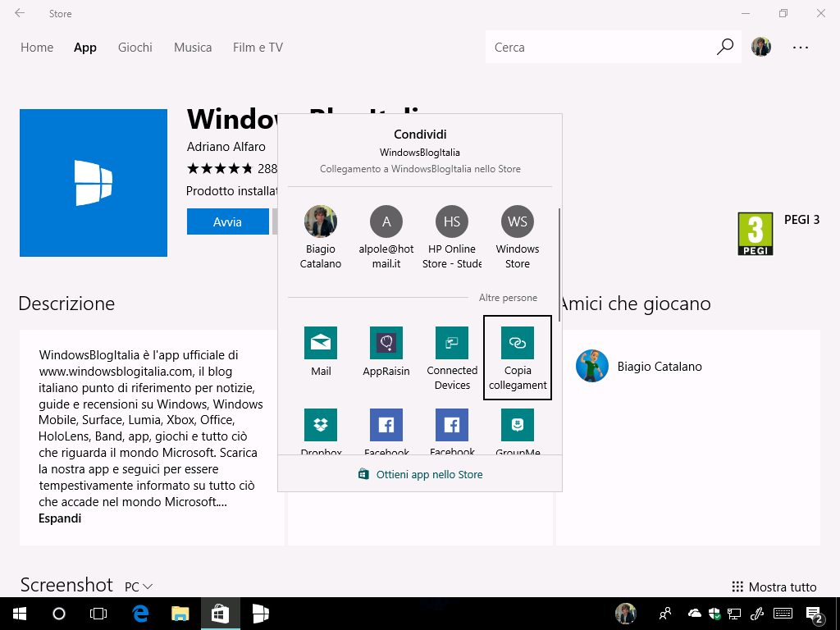Go to the Home tab
The width and height of the screenshot is (840, 630).
pyautogui.click(x=37, y=47)
